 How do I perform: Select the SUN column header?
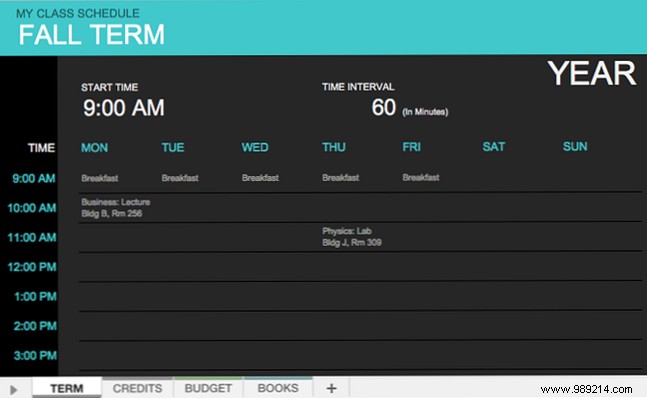[x=575, y=146]
